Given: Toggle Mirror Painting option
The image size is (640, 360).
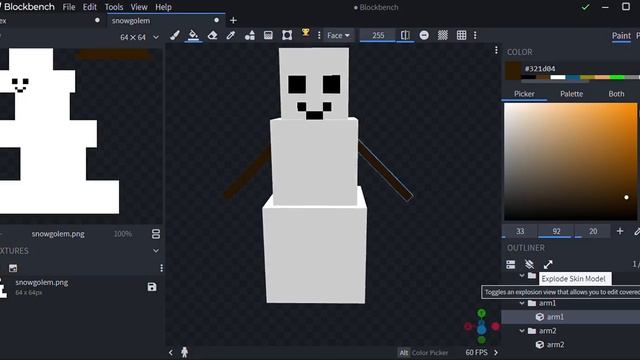Looking at the screenshot, I should point(405,35).
